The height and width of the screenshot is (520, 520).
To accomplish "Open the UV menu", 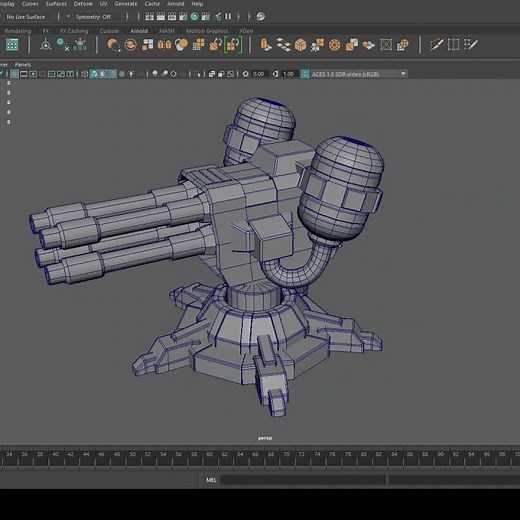I will pos(103,4).
